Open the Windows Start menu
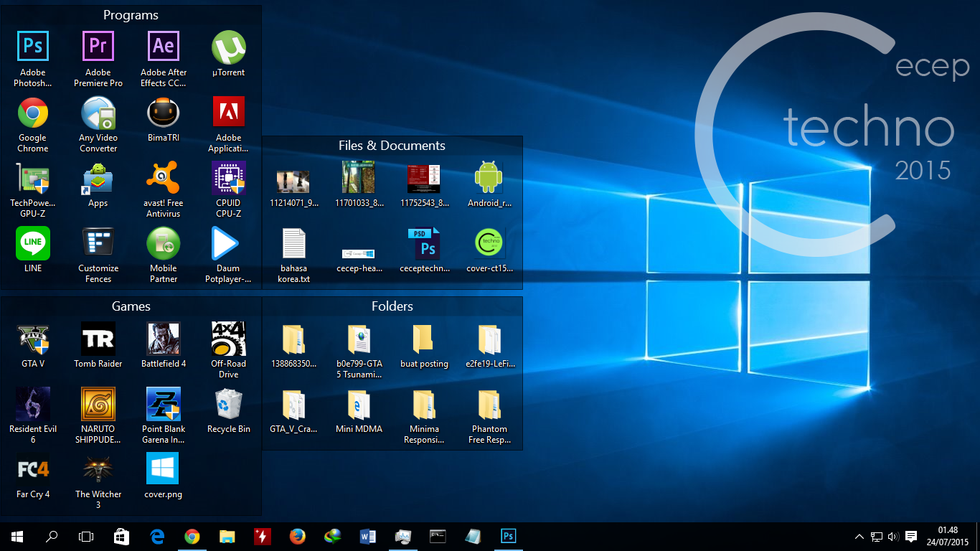Screen dimensions: 980x551 coord(17,537)
